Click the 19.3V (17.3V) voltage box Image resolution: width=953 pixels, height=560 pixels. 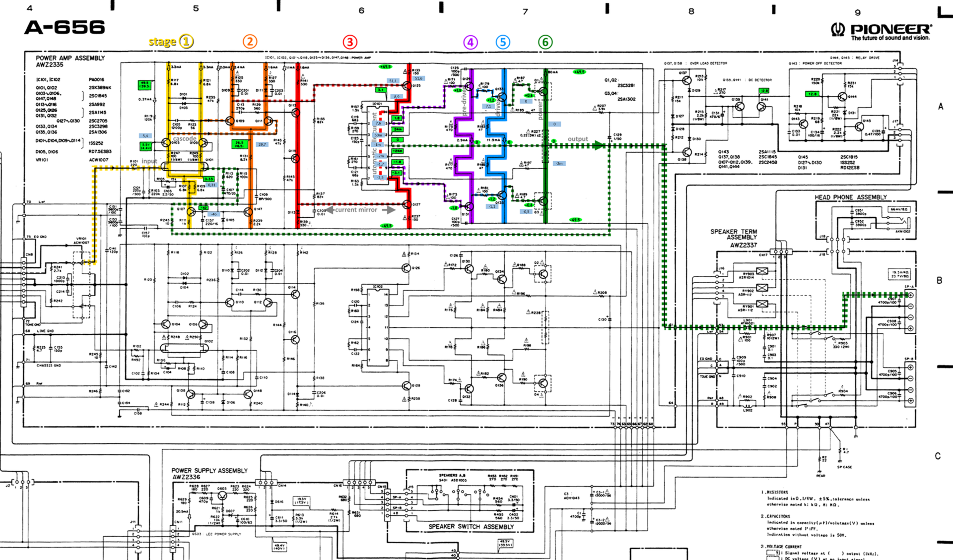pos(302,501)
